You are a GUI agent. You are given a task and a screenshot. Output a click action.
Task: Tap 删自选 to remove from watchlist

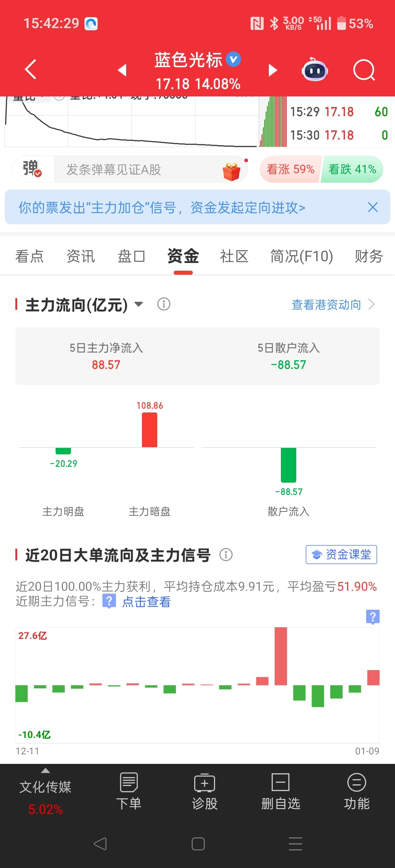coord(281,791)
